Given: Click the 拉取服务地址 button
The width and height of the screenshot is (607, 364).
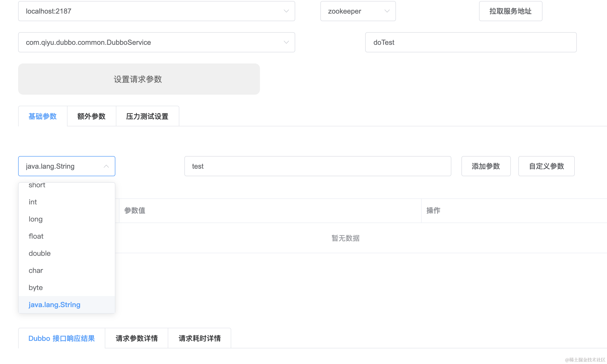Looking at the screenshot, I should pos(510,11).
